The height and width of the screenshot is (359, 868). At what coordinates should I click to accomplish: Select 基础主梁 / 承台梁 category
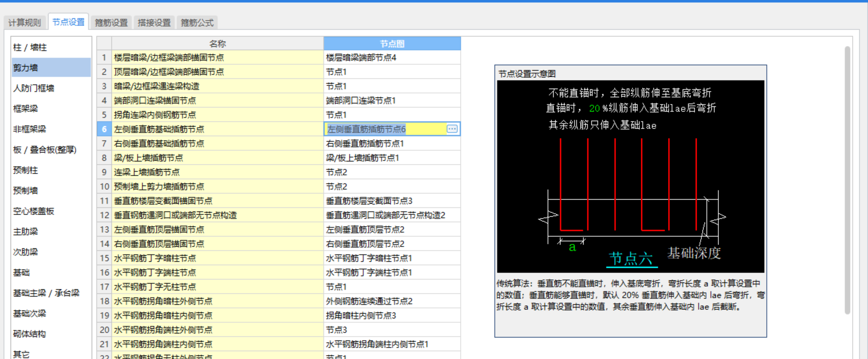[51, 293]
